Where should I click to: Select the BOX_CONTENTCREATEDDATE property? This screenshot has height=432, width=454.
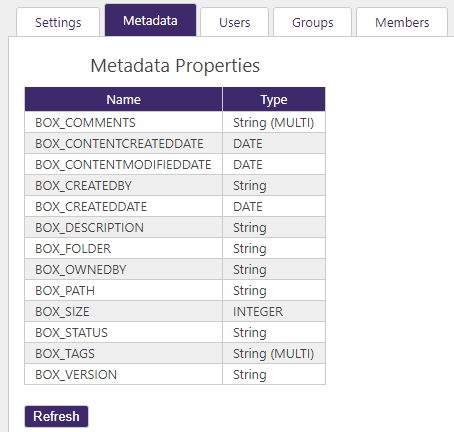[x=119, y=144]
